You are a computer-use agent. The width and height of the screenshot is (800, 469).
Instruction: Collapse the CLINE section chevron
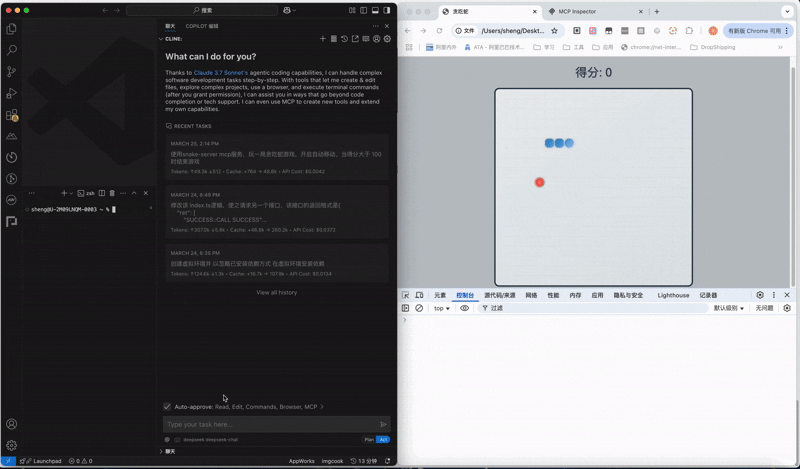[x=160, y=39]
